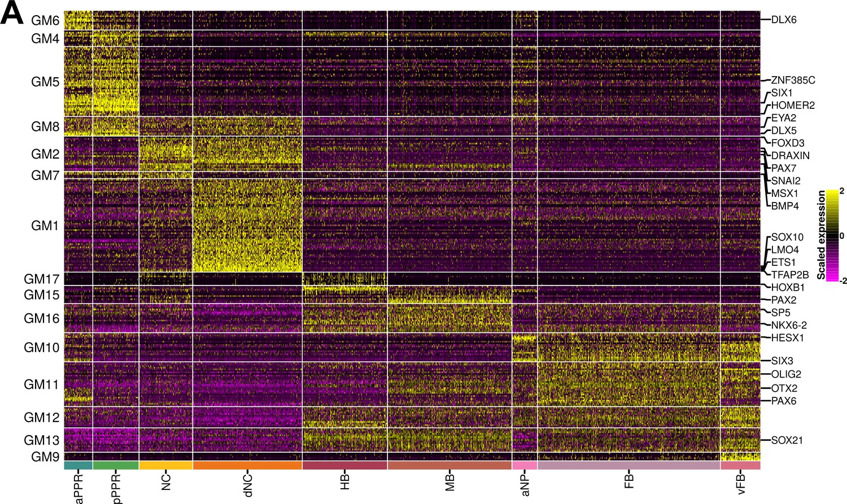Select the MB axis label

point(450,482)
